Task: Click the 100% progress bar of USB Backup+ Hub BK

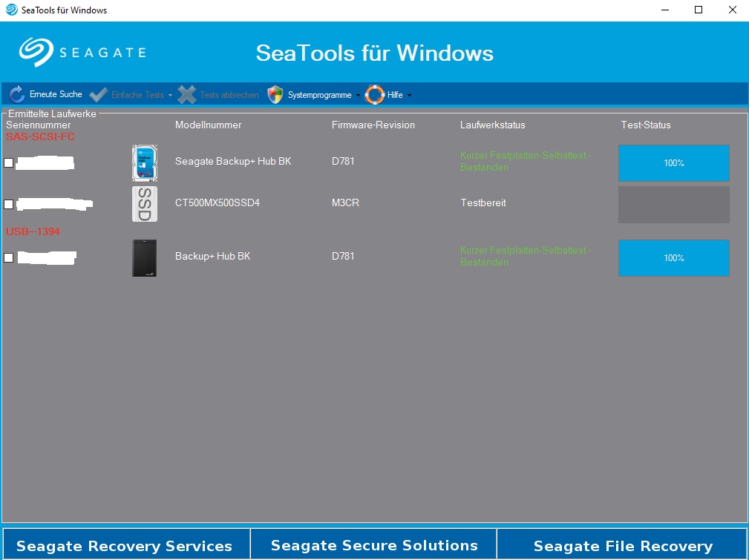Action: pyautogui.click(x=673, y=258)
